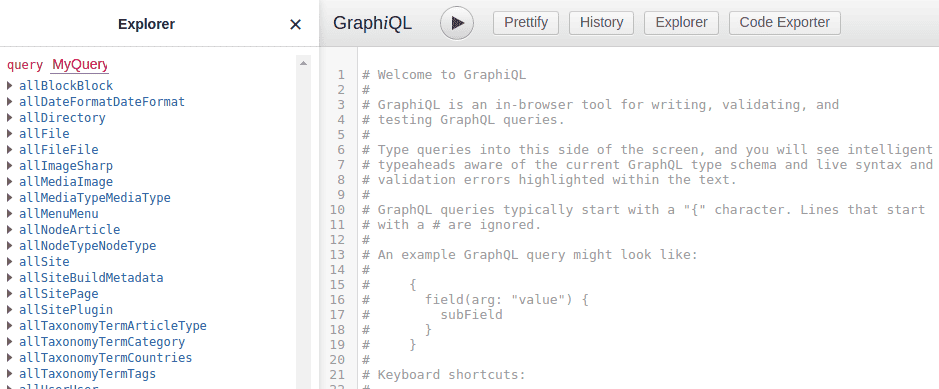The width and height of the screenshot is (939, 389).
Task: Select the allTaxonomyTermArticleType field
Action: 113,326
